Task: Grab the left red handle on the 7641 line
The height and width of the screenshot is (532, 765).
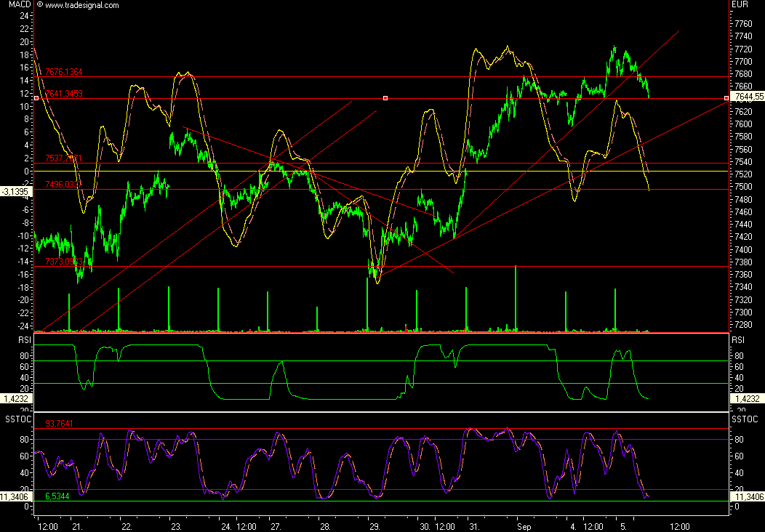Action: coord(36,98)
